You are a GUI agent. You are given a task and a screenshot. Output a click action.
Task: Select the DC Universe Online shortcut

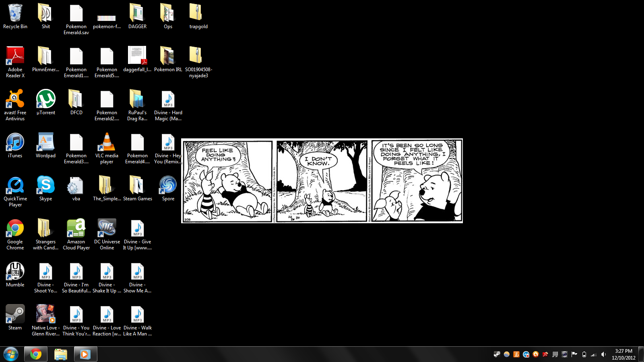107,234
